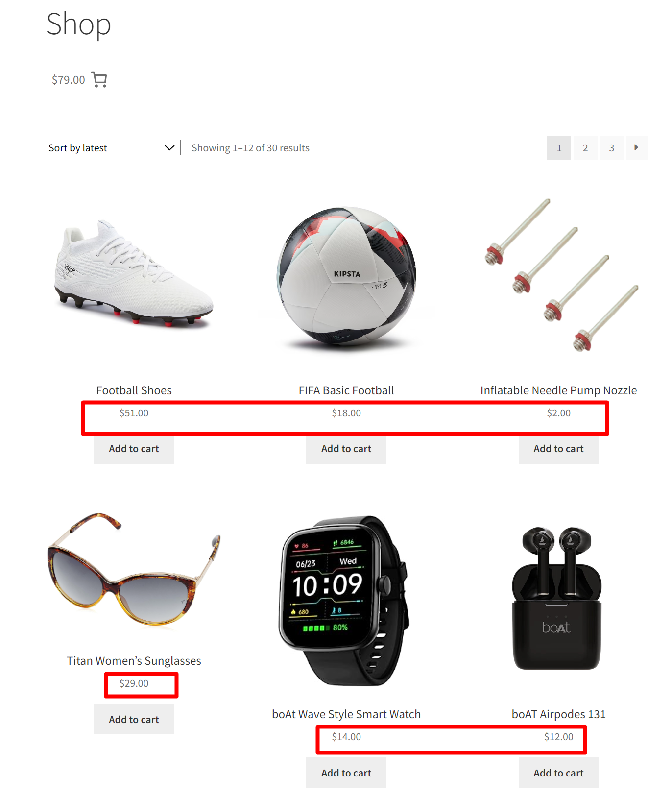Add boAt Wave Style Smart Watch to cart
The height and width of the screenshot is (800, 672).
click(346, 773)
